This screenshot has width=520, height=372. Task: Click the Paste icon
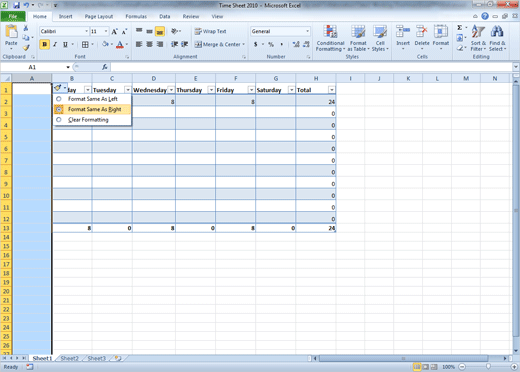[11, 32]
